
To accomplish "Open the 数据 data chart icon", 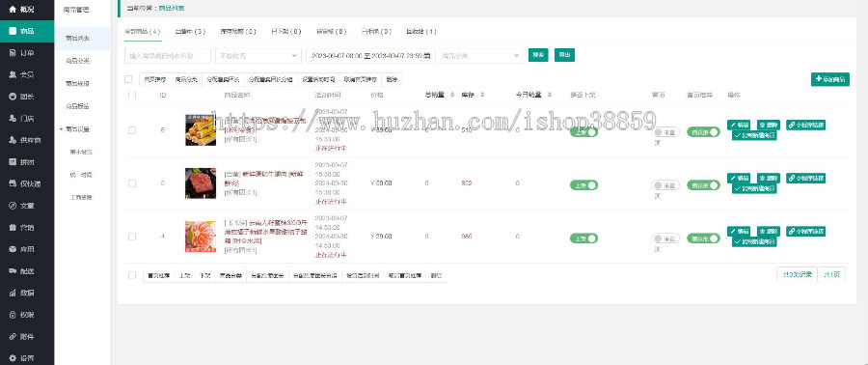I will [13, 293].
